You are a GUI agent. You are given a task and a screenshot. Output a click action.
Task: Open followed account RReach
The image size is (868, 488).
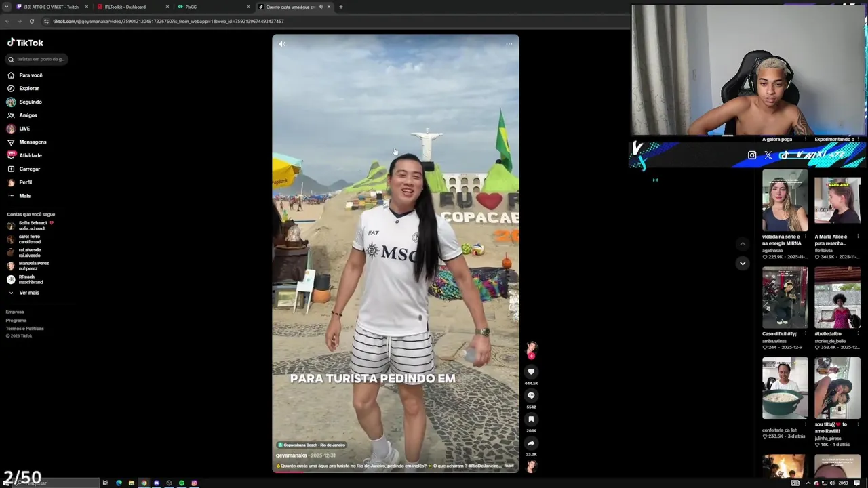tap(25, 279)
